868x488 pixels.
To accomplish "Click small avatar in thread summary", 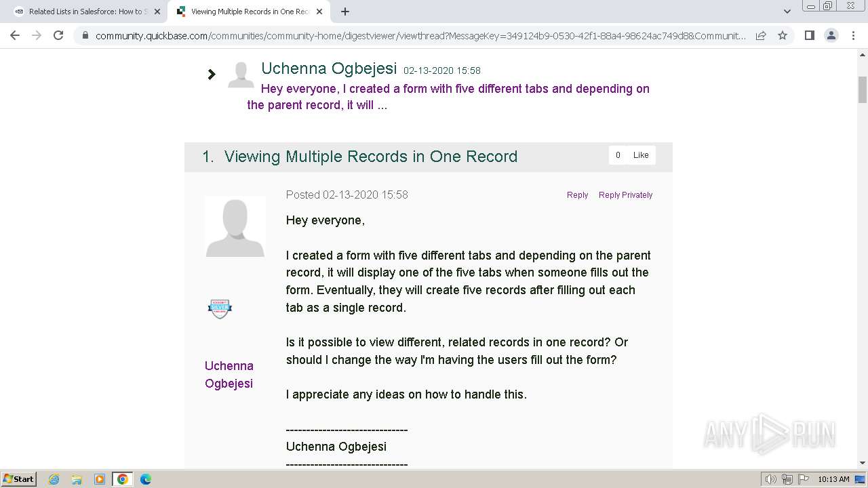I will point(241,75).
